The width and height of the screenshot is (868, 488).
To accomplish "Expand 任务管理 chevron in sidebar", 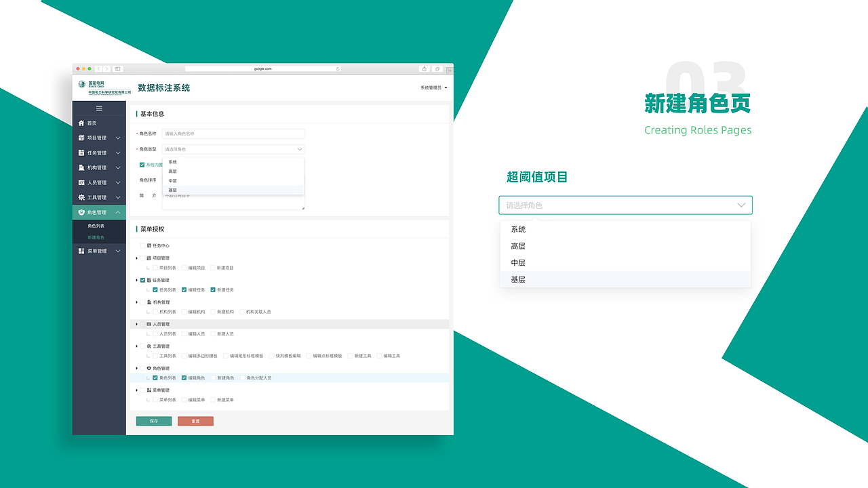I will [118, 153].
